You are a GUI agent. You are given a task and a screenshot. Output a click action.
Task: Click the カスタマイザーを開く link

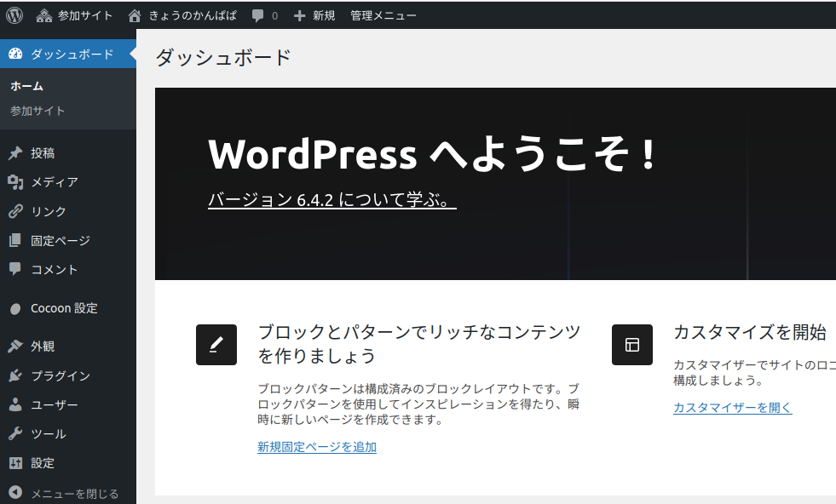(732, 408)
